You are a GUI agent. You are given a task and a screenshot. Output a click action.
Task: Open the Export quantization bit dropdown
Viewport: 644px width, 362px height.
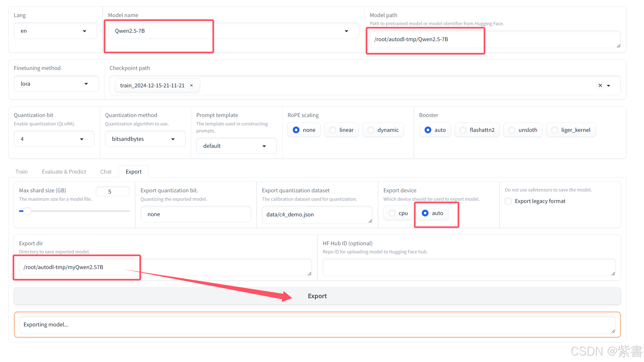pyautogui.click(x=196, y=214)
